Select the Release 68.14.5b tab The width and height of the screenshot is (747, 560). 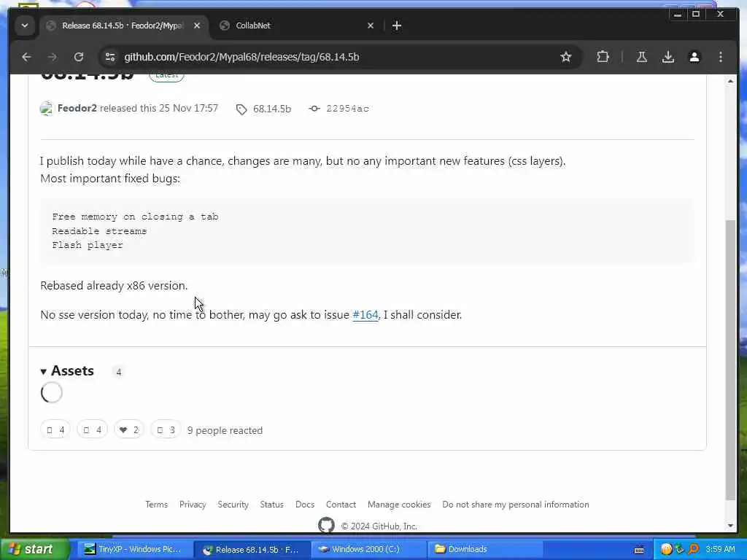123,26
